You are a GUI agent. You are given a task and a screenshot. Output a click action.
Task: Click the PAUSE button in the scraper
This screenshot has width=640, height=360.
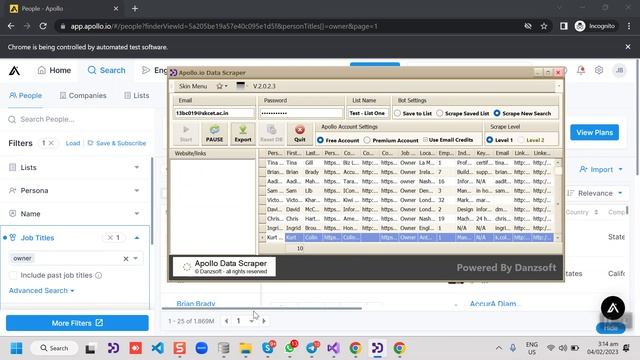[x=214, y=133]
